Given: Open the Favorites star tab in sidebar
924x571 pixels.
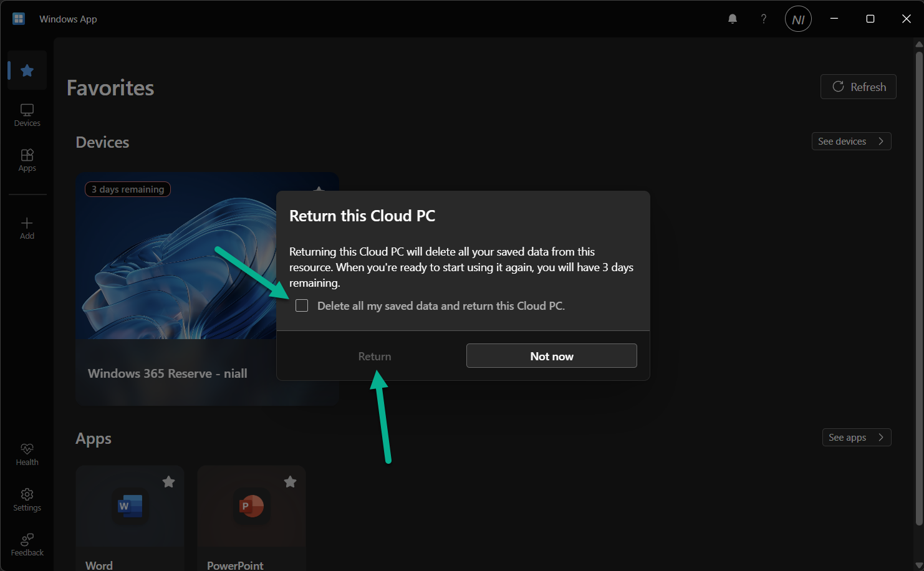Looking at the screenshot, I should (27, 70).
